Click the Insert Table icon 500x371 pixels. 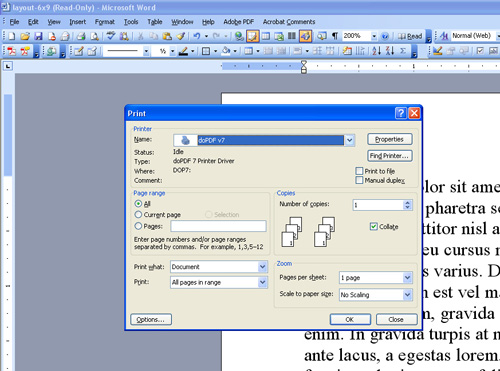[266, 36]
